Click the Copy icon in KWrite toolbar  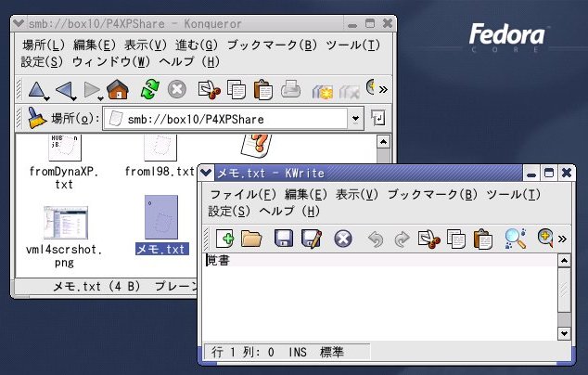[x=456, y=239]
